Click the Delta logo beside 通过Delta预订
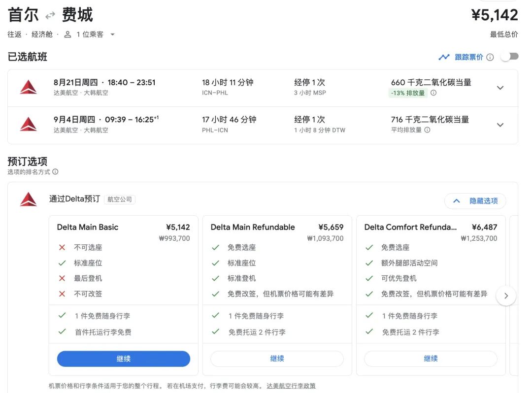This screenshot has height=393, width=532. click(x=28, y=199)
